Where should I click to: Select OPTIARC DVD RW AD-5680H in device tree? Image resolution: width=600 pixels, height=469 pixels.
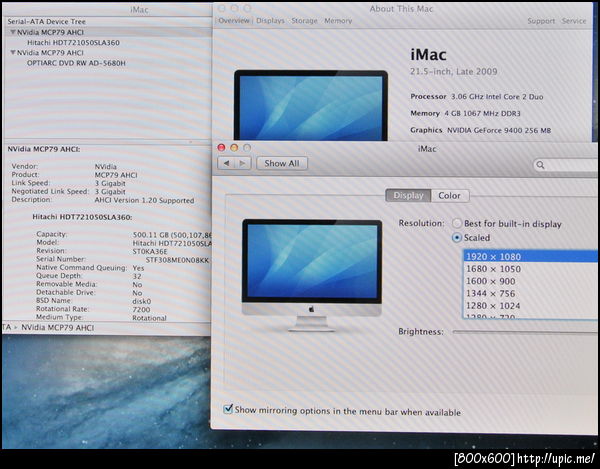coord(76,63)
